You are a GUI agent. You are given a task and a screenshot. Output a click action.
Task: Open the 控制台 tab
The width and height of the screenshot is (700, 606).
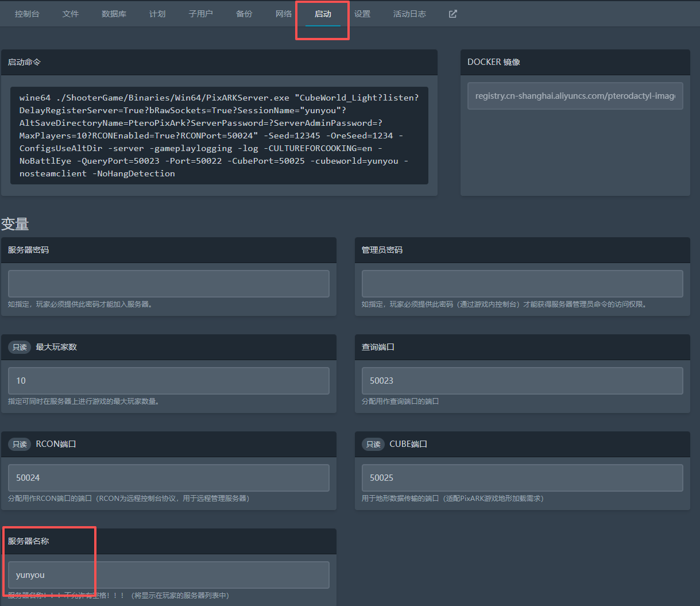pyautogui.click(x=27, y=14)
